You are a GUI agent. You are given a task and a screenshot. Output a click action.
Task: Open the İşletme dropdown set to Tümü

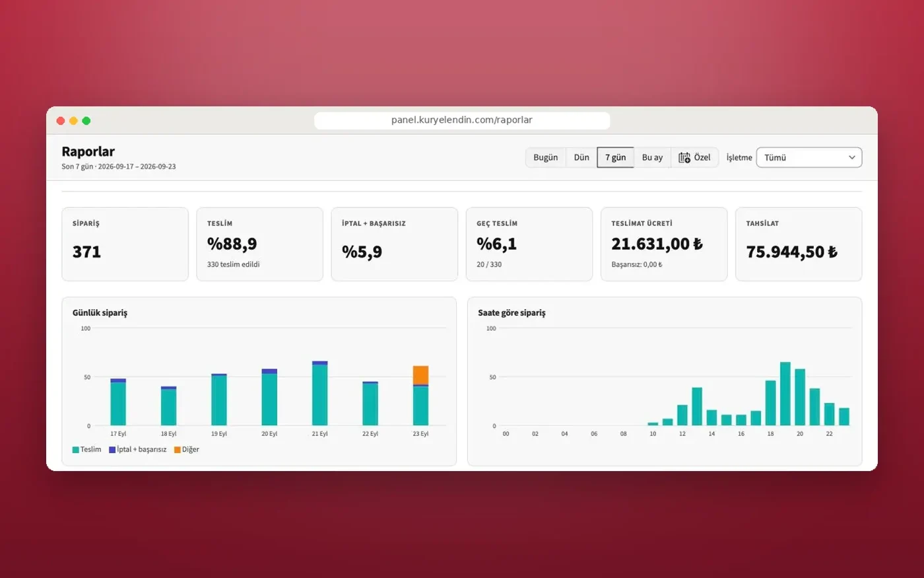coord(809,157)
